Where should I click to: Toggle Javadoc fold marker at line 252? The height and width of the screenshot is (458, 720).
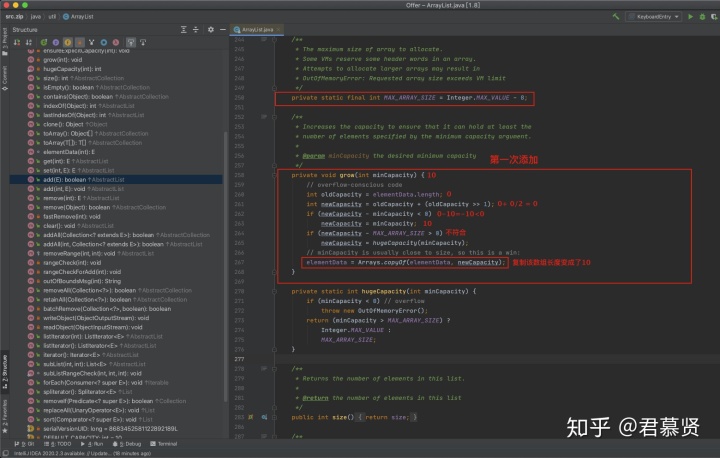pos(274,117)
